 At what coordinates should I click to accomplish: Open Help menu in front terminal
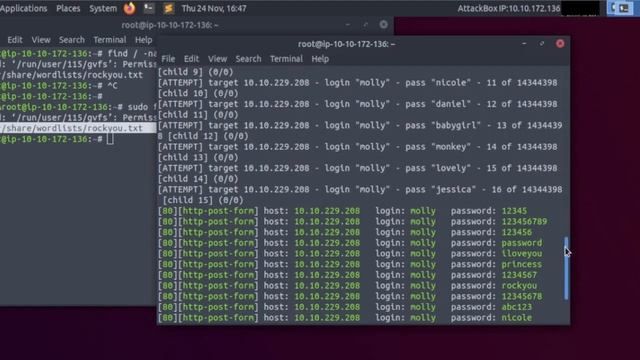[320, 59]
